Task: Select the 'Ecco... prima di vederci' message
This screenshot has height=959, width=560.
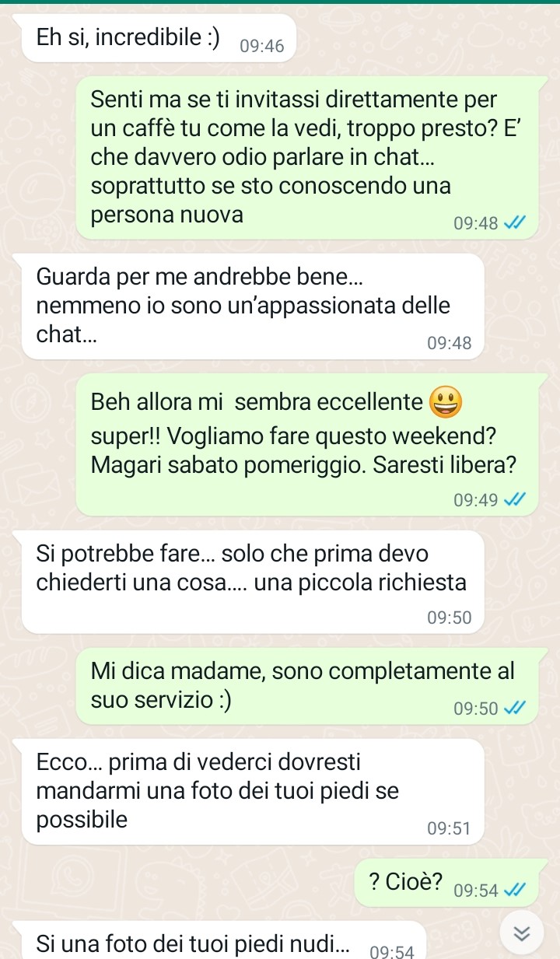Action: (x=253, y=792)
